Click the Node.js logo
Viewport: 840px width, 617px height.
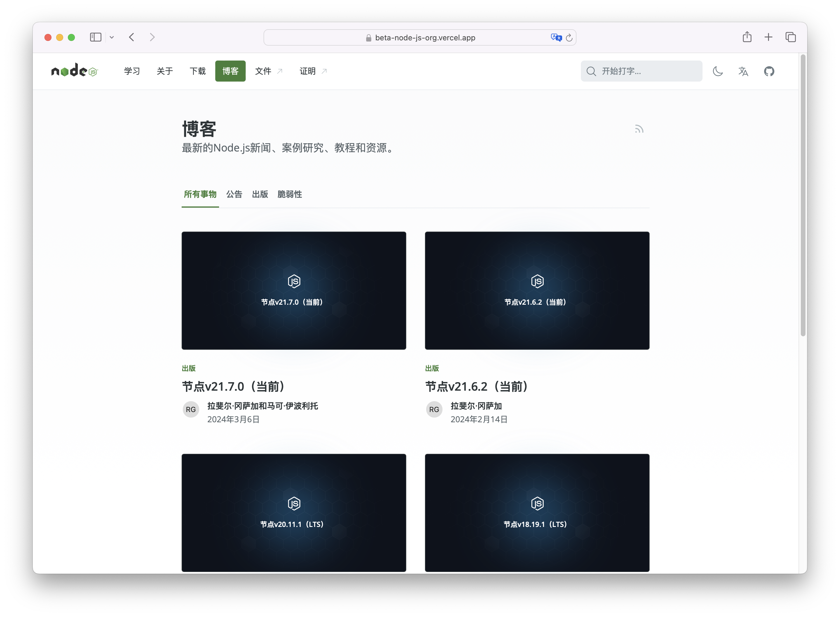[74, 70]
